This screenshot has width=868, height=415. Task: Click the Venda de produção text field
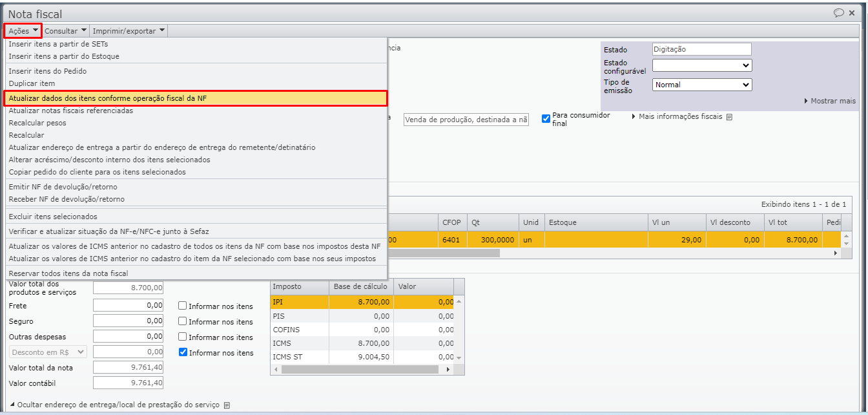pos(466,120)
